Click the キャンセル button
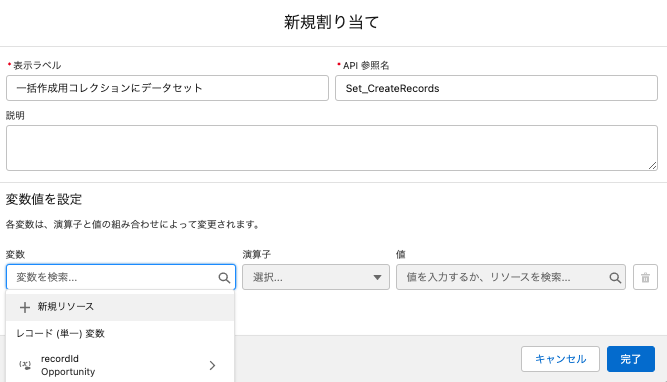 560,359
